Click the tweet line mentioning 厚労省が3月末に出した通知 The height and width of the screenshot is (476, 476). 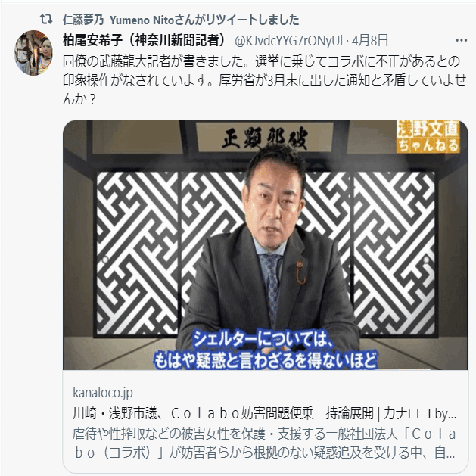(x=264, y=80)
